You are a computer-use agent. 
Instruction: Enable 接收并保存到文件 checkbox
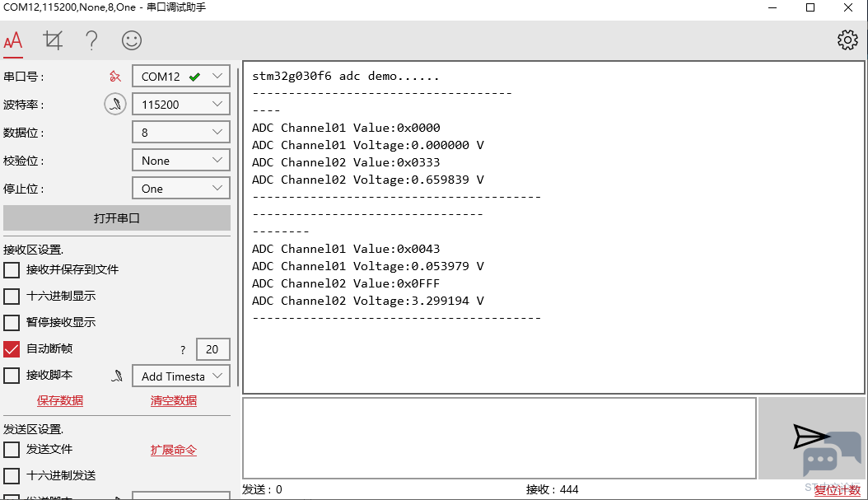[12, 270]
